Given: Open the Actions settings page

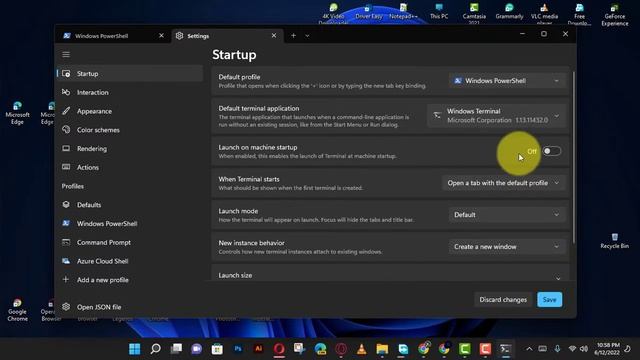Looking at the screenshot, I should tap(130, 167).
